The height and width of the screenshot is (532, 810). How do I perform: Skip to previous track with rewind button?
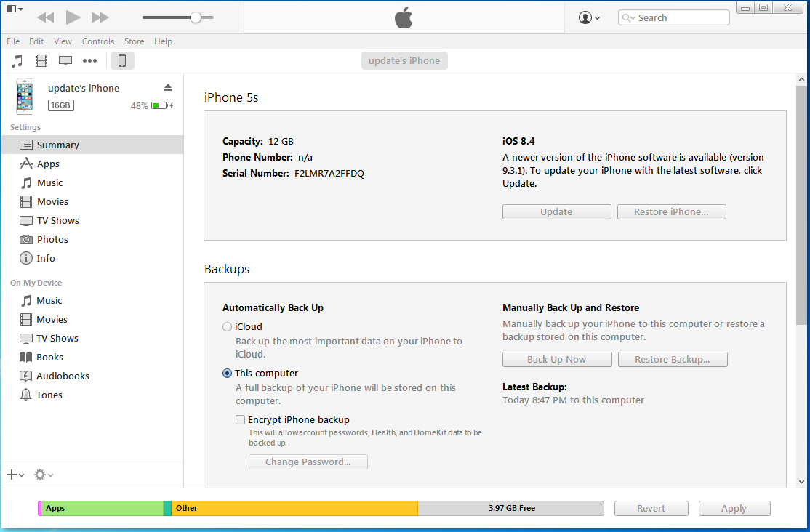click(x=46, y=17)
